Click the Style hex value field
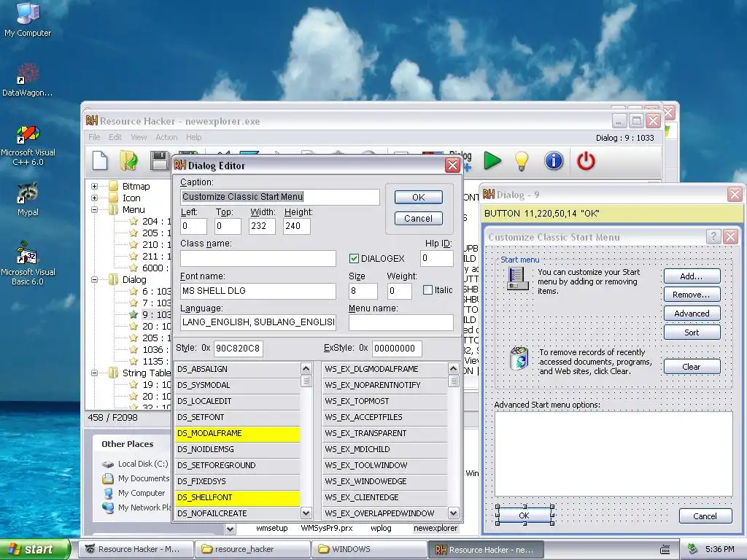The width and height of the screenshot is (747, 560). [239, 349]
